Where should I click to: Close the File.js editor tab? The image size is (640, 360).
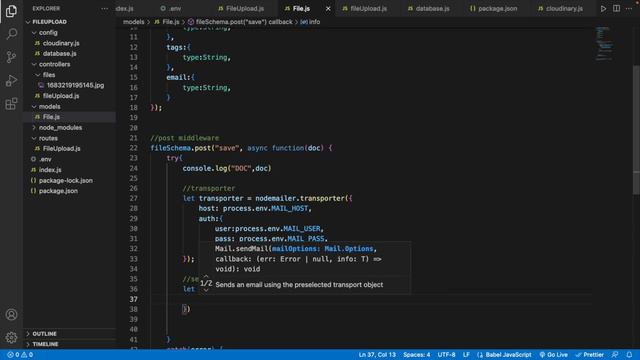[328, 9]
